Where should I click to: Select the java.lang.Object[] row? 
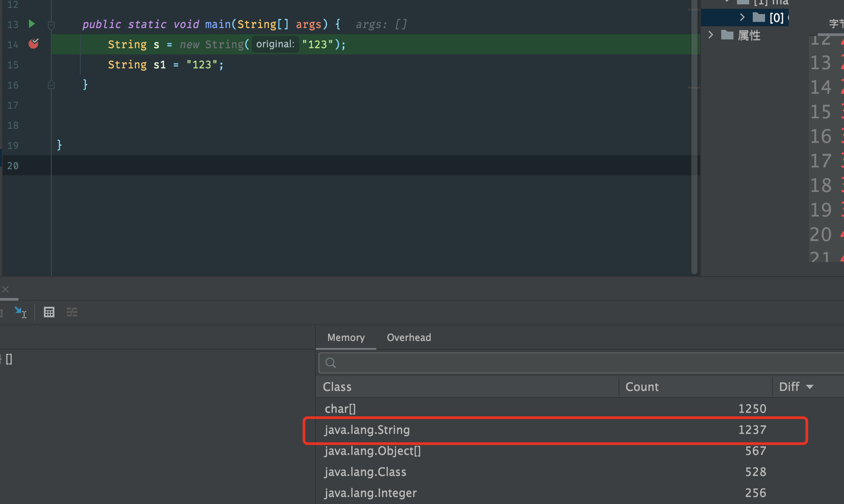(580, 451)
